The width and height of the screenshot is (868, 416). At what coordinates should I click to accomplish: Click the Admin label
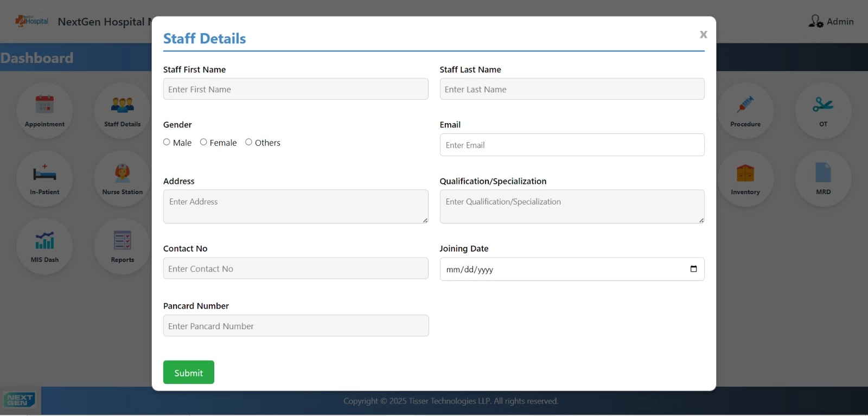click(840, 22)
